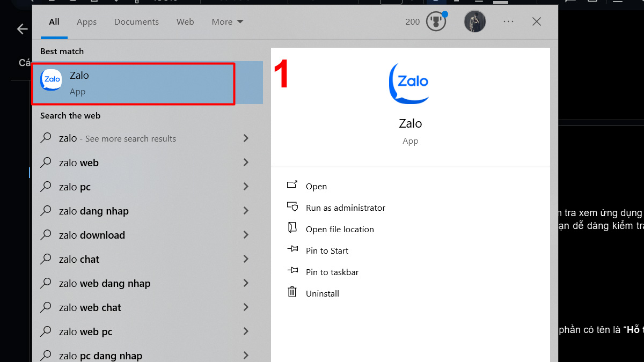Expand the 'zalo chat' suggestion chevron
The width and height of the screenshot is (644, 362).
(246, 259)
